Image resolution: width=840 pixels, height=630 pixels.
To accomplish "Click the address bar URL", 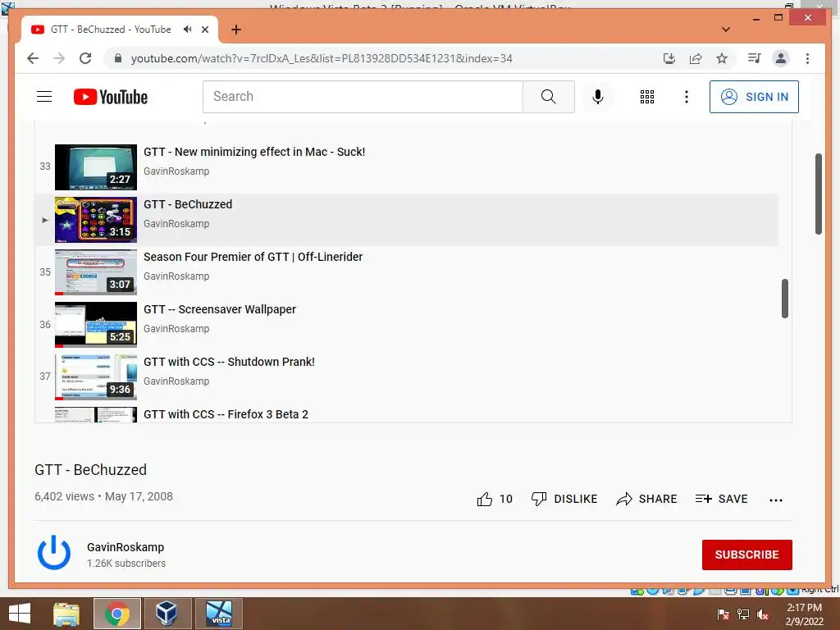I will [x=322, y=58].
